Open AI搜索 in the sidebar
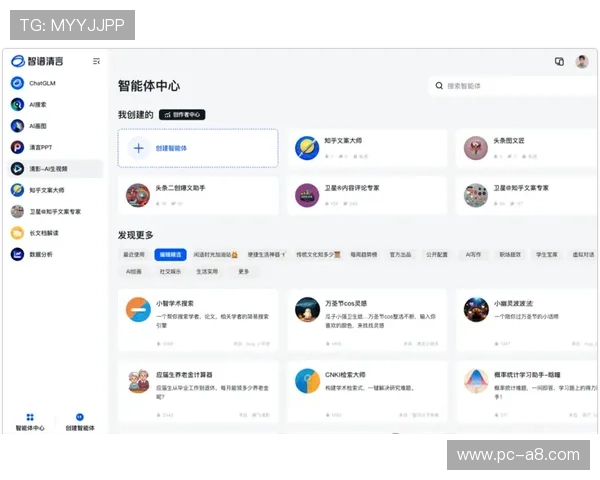 pyautogui.click(x=55, y=104)
